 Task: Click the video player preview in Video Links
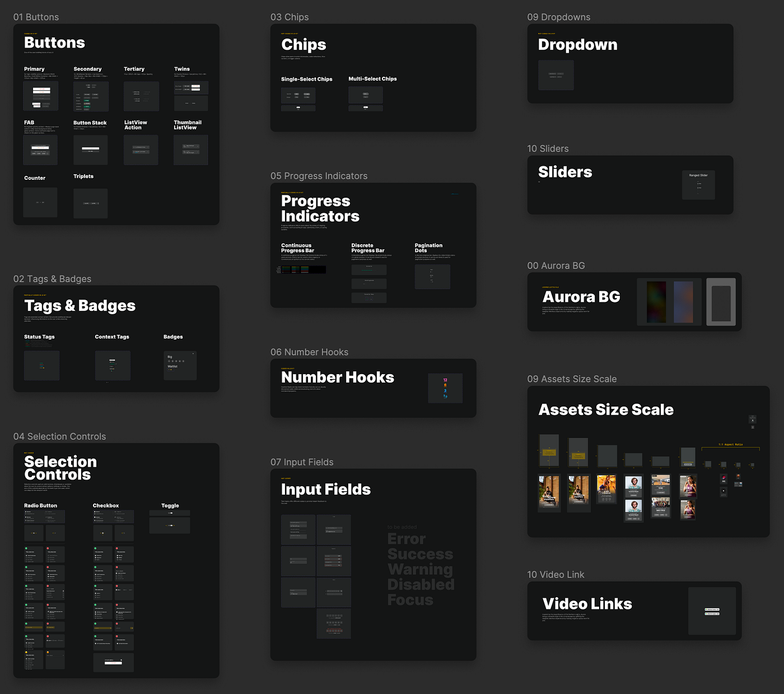coord(712,611)
